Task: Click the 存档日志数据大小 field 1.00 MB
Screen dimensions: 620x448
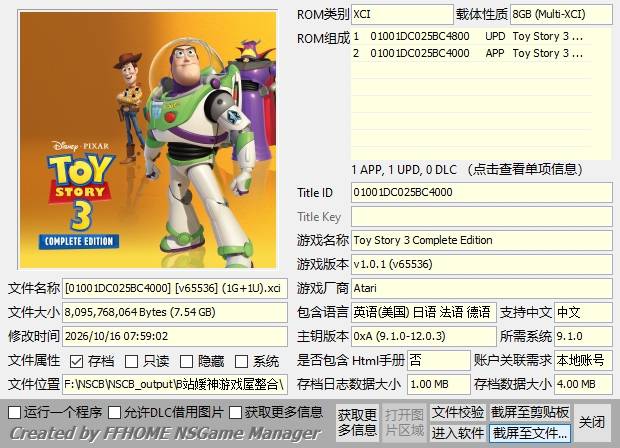Action: pyautogui.click(x=439, y=384)
